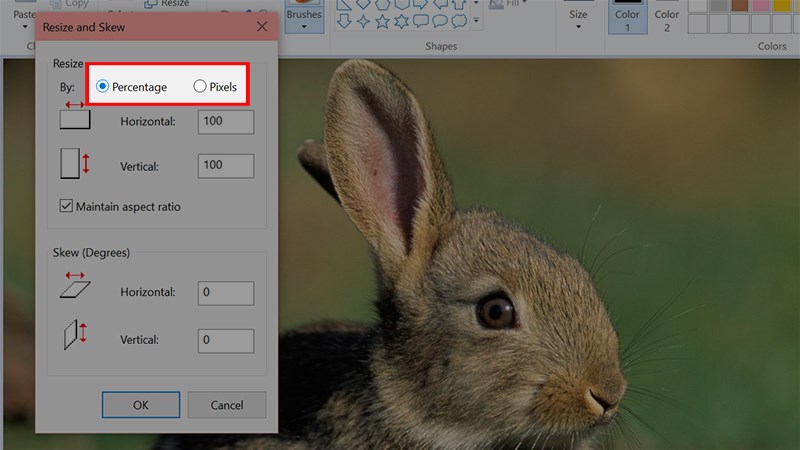The height and width of the screenshot is (450, 800).
Task: Click the Resize Vertical input field
Action: click(225, 165)
